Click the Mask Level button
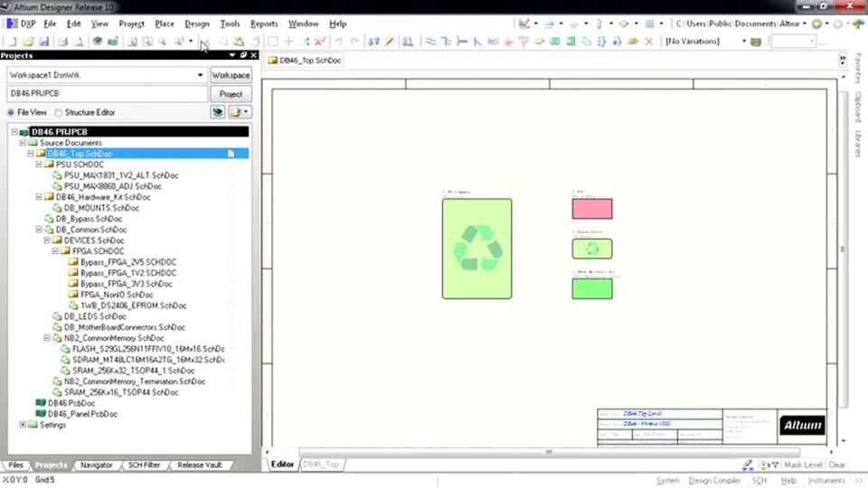Viewport: 868px width, 488px height. tap(803, 465)
